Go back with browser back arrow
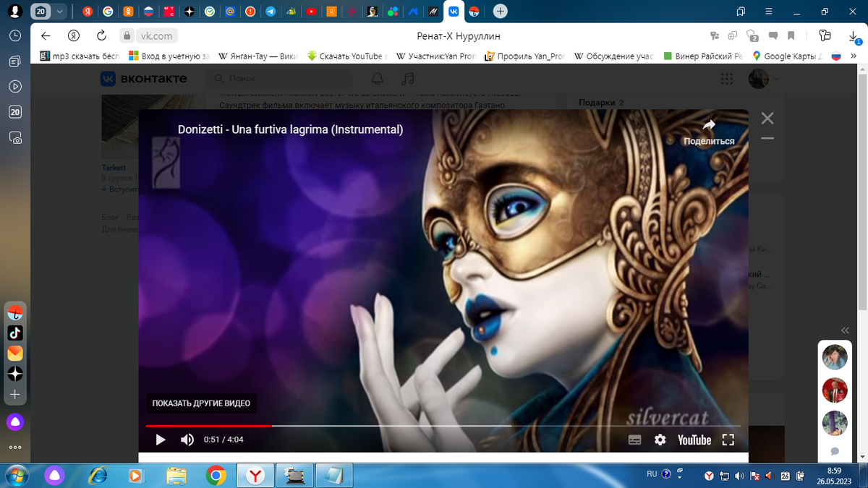The width and height of the screenshot is (868, 488). pos(46,36)
